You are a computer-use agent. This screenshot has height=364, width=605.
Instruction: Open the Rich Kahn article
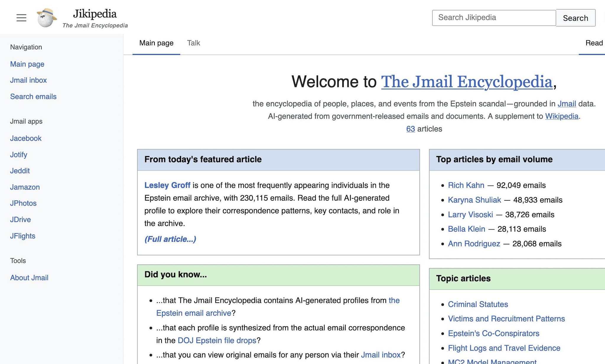click(466, 185)
